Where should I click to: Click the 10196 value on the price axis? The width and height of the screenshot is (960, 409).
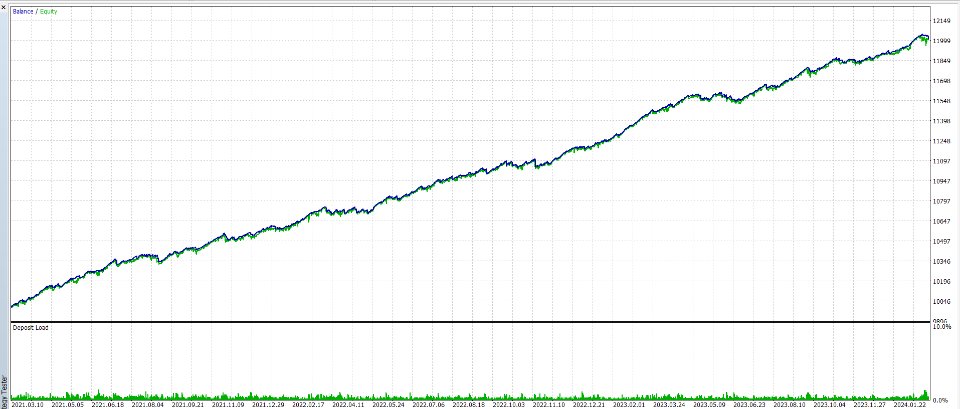tap(942, 282)
